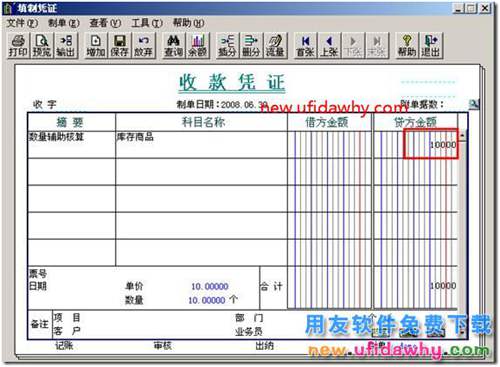Click the 审核 label at bottom
The height and width of the screenshot is (367, 500).
(163, 345)
